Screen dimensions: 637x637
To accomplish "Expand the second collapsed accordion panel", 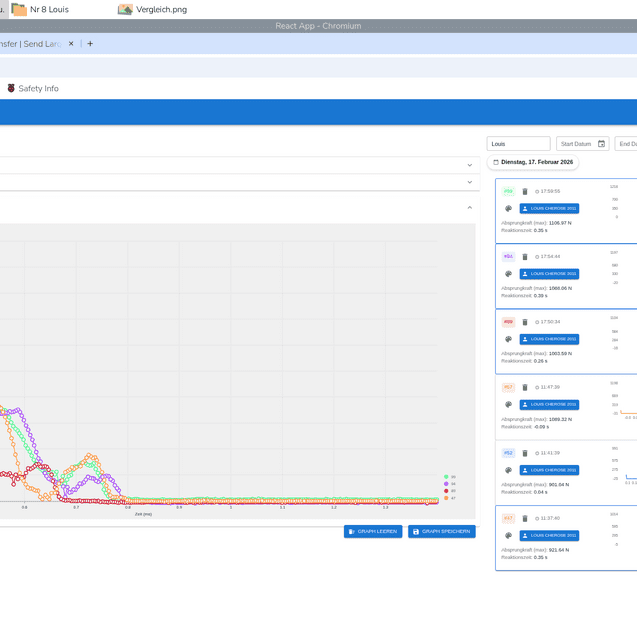I will point(469,182).
